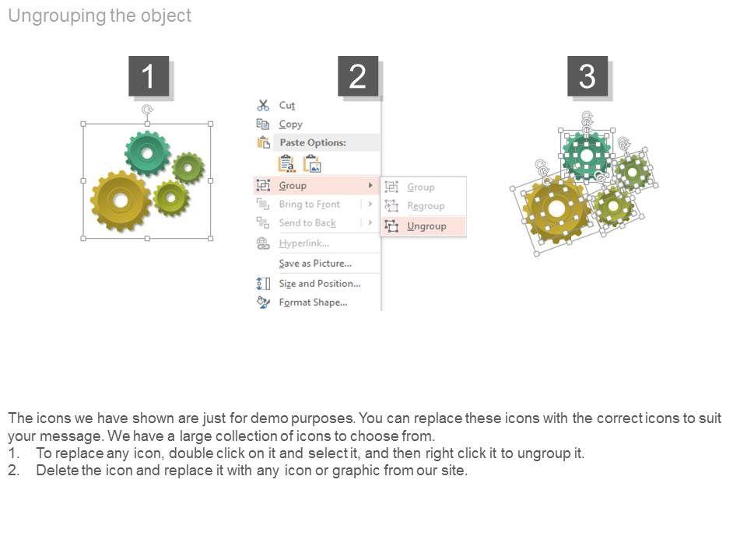
Task: Expand the Send to Back submenu arrow
Action: pyautogui.click(x=370, y=222)
